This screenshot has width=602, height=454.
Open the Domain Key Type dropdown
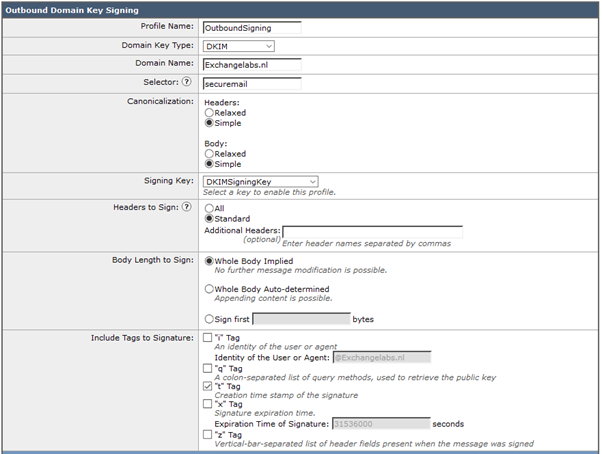[x=238, y=45]
